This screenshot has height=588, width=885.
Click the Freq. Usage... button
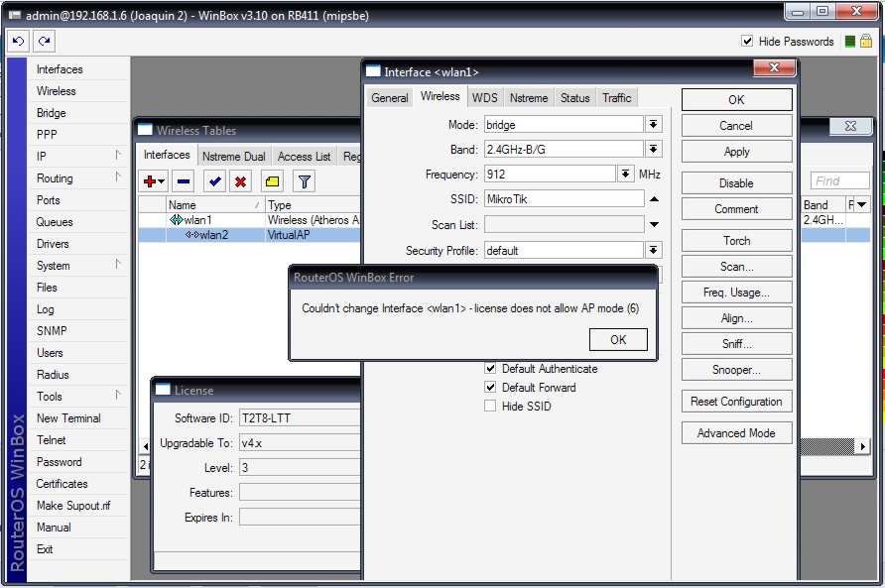736,293
